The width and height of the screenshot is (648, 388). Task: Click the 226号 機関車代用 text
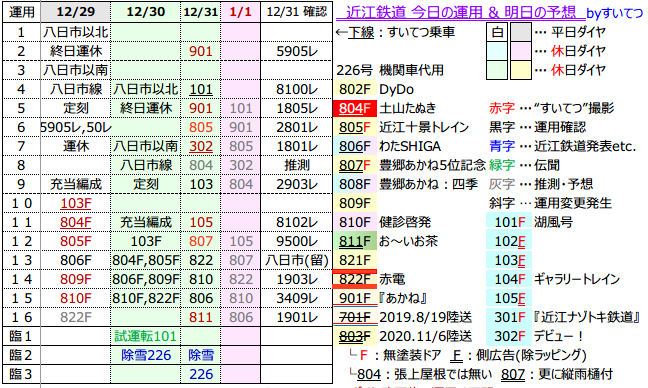click(x=390, y=70)
